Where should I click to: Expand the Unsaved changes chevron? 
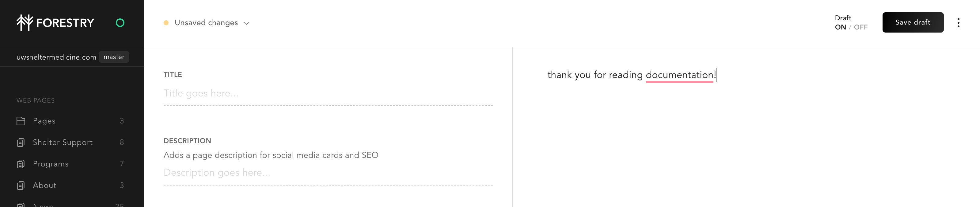pos(246,23)
